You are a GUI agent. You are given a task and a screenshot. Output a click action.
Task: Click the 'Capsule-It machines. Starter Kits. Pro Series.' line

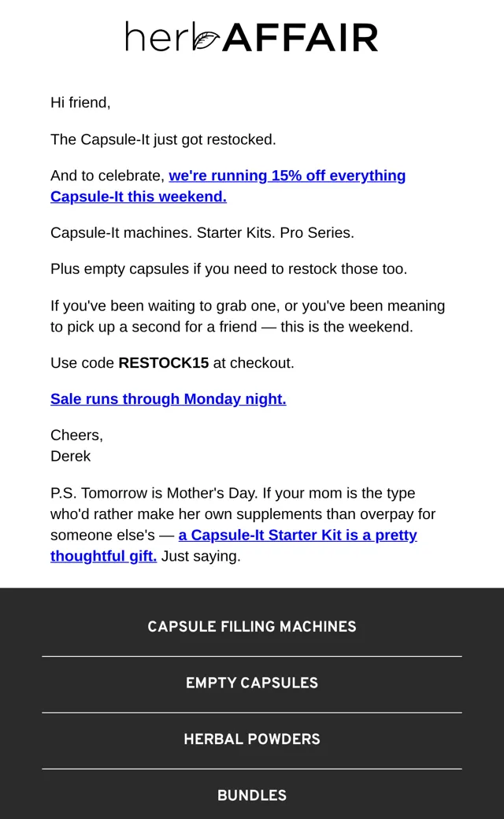click(202, 232)
